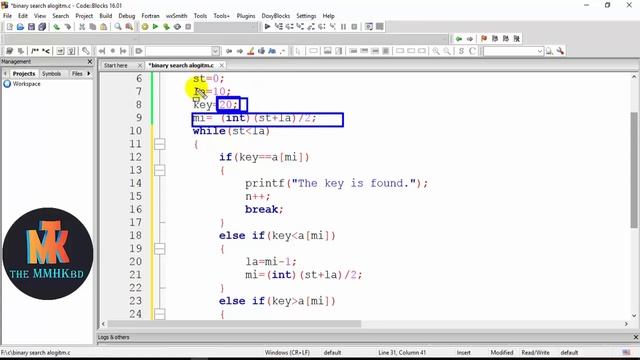Toggle highlight occurrences marker icon
This screenshot has width=640, height=360.
[x=251, y=51]
